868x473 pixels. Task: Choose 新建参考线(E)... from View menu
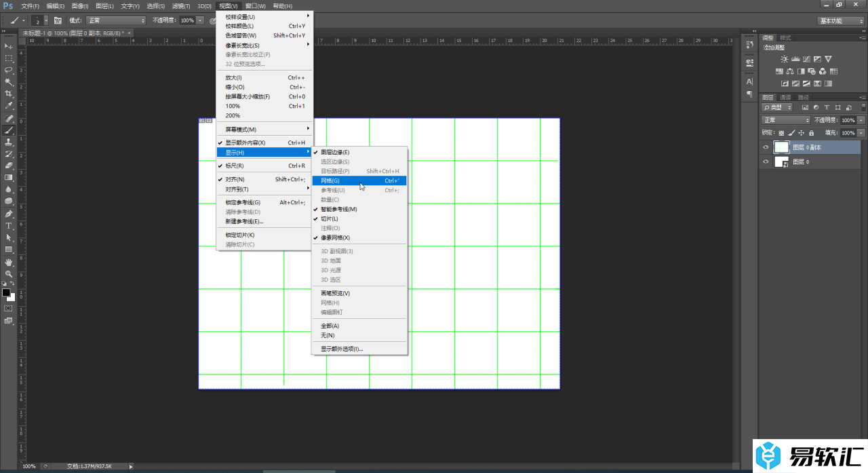[x=264, y=221]
